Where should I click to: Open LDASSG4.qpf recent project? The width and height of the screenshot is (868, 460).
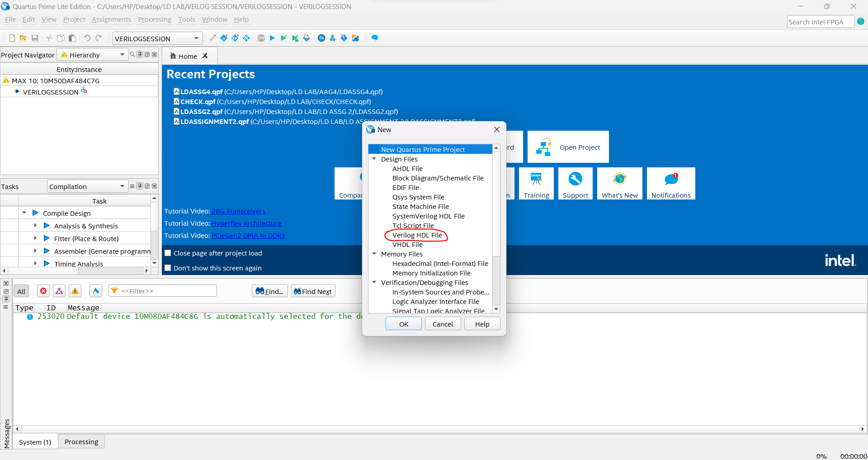coord(278,91)
